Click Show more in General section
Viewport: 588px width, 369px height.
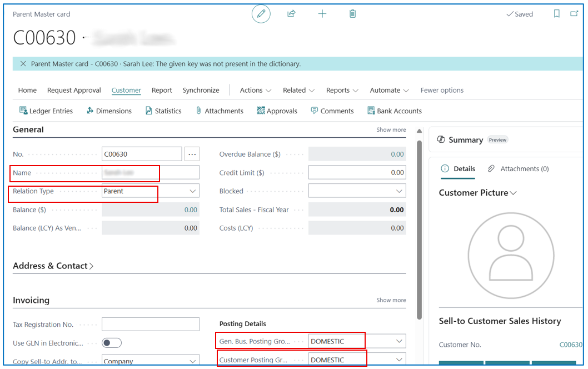tap(391, 129)
